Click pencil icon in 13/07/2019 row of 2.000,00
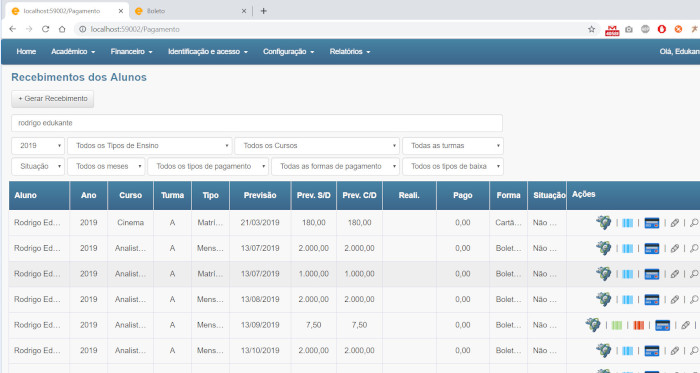Viewport: 700px width, 373px height. pos(675,248)
